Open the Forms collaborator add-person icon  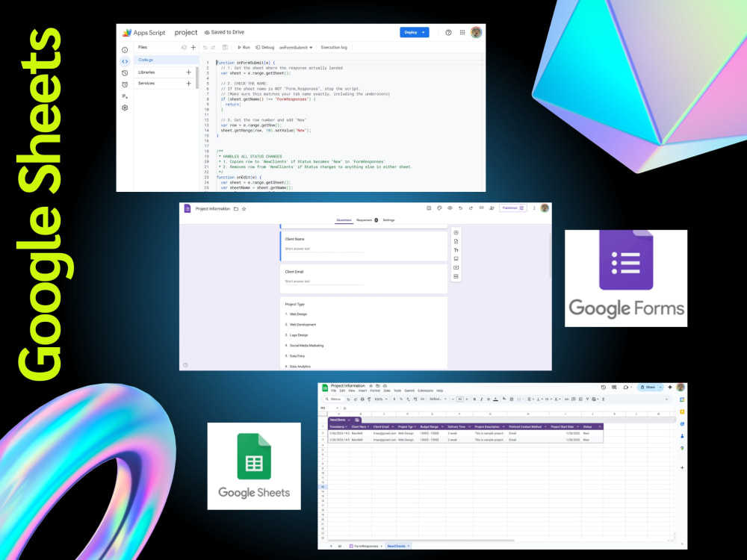coord(492,208)
